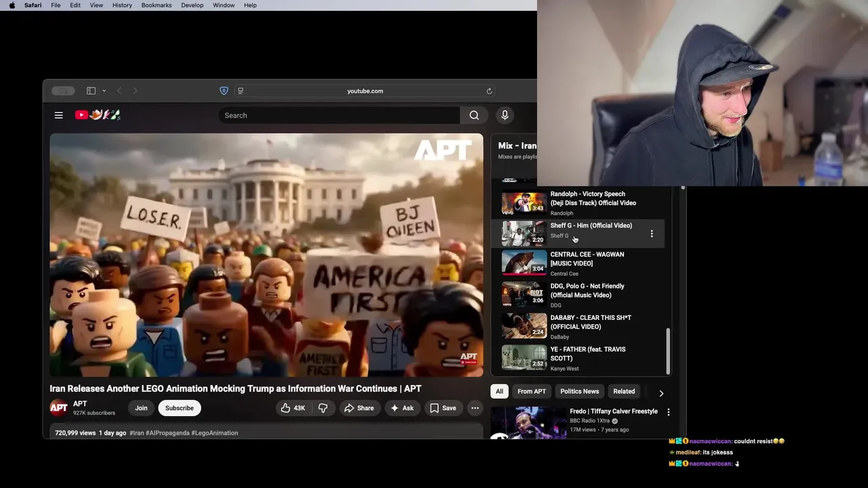Screen dimensions: 868x488
Task: Open options for Fredo Tiffany Calver Freestyle
Action: (x=668, y=412)
